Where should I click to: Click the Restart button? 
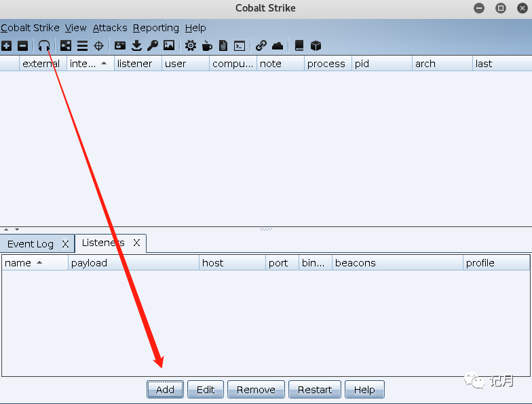tap(315, 389)
